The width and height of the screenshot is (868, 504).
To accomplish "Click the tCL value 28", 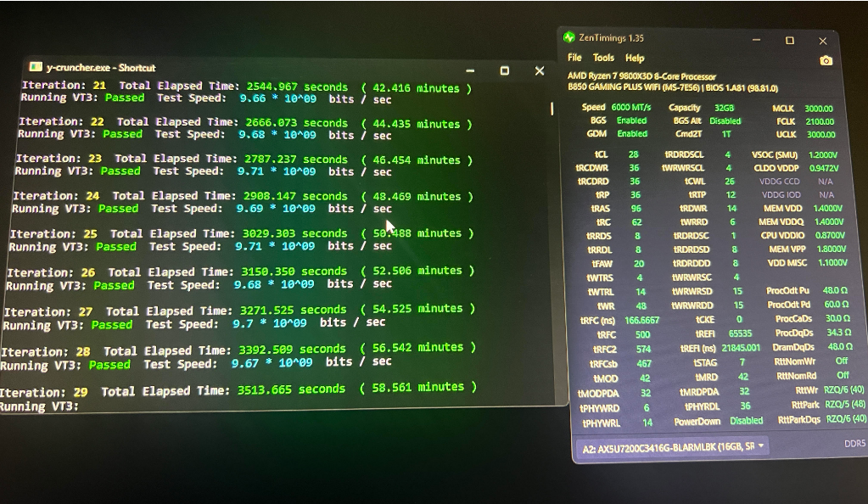I will coord(633,154).
